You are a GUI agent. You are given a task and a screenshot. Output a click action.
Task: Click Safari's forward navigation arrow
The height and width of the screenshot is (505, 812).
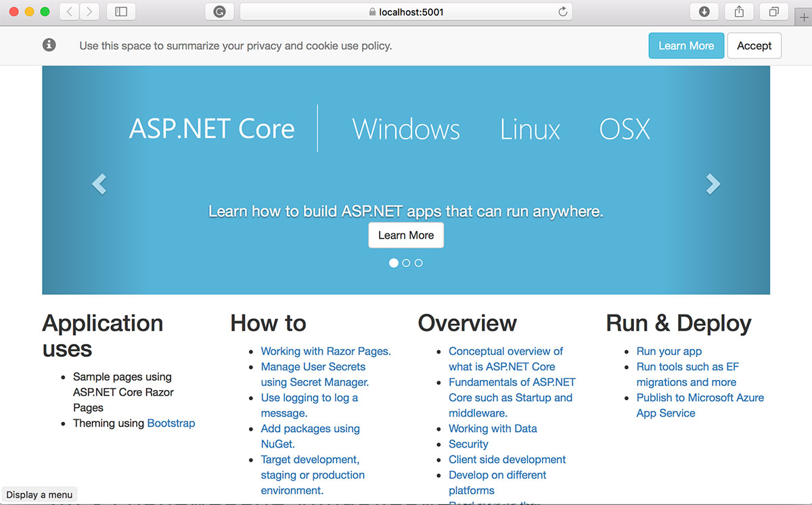[x=90, y=11]
